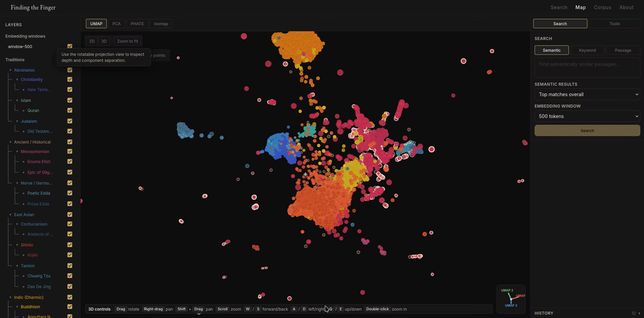Toggle the Prose Edda checkbox
The image size is (644, 318).
[x=70, y=204]
